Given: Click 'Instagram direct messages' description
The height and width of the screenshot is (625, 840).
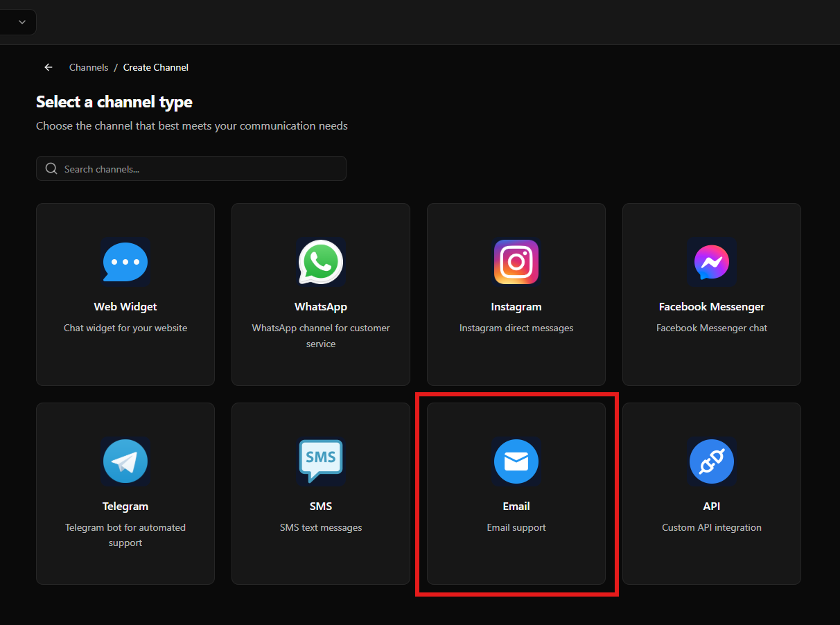Looking at the screenshot, I should coord(516,328).
